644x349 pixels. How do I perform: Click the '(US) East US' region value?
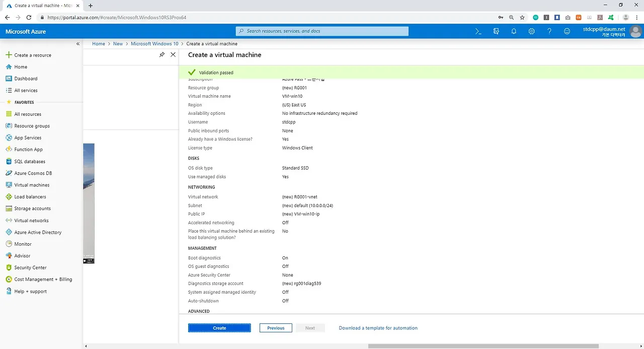294,105
